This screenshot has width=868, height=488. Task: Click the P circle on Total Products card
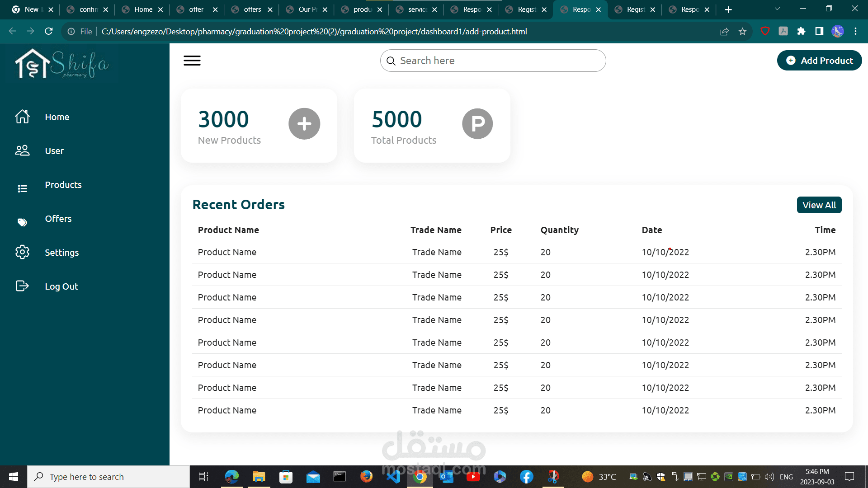click(x=477, y=123)
